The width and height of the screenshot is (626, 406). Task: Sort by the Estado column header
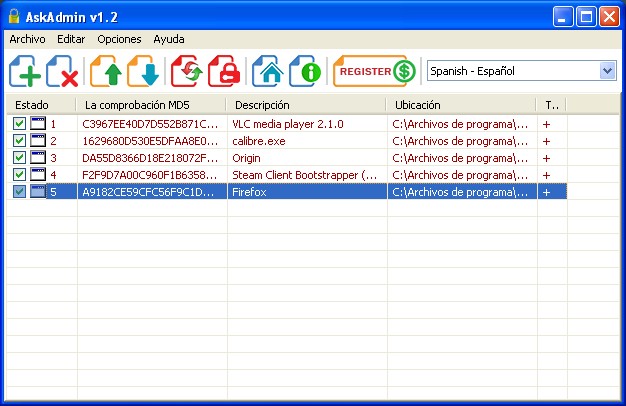pos(41,105)
